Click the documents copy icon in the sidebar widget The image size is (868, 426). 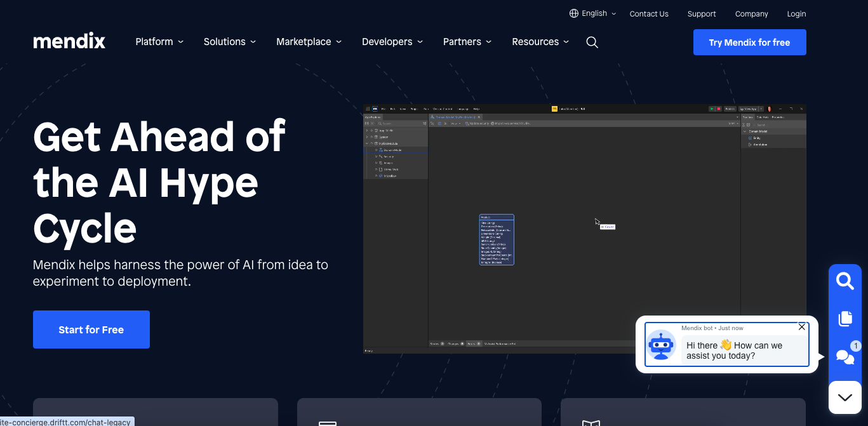pos(845,319)
